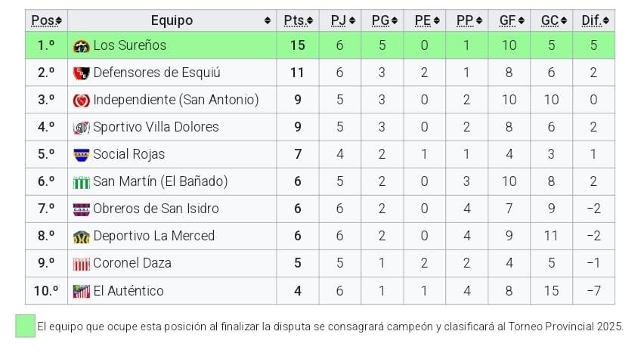Viewport: 644px width, 356px height.
Task: Sort the table by Equipo column arrows
Action: (x=268, y=20)
